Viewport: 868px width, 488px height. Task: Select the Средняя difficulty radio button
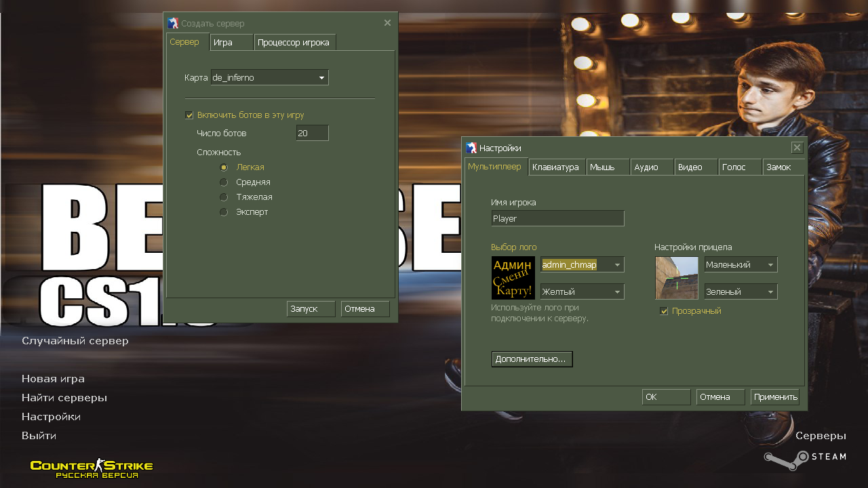click(224, 182)
